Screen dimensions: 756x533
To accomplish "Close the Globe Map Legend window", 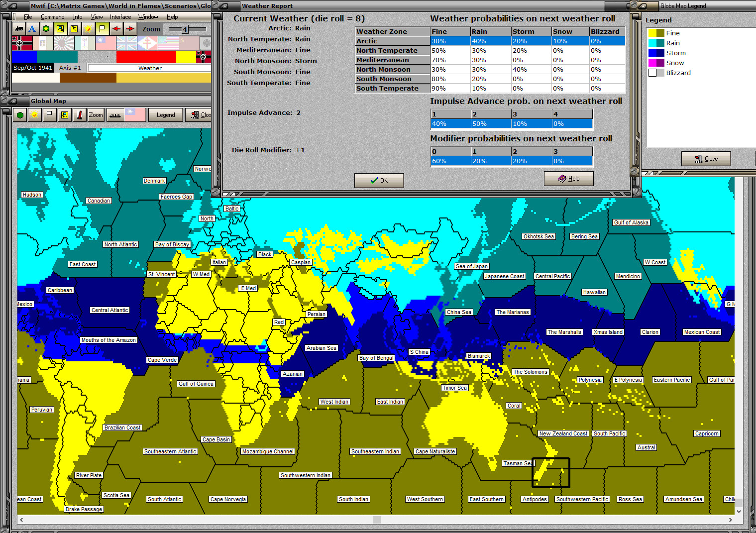I will tap(706, 159).
